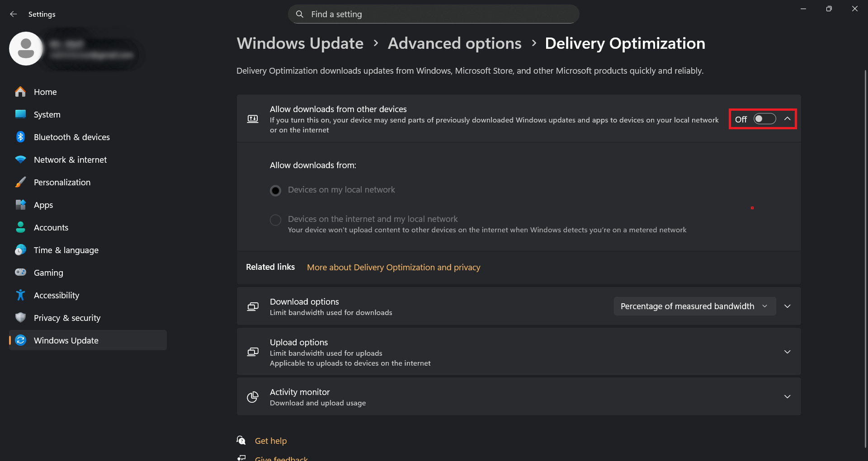Turn on Allow downloads from other devices

[x=764, y=119]
